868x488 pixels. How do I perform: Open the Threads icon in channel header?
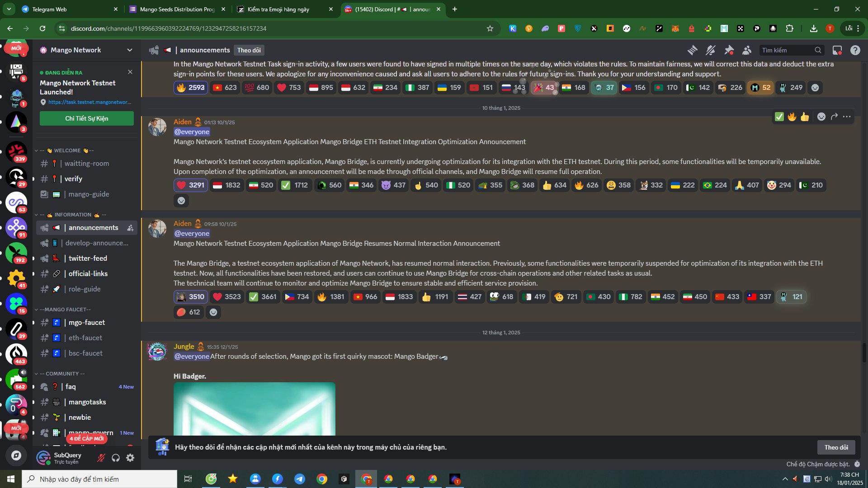click(692, 50)
